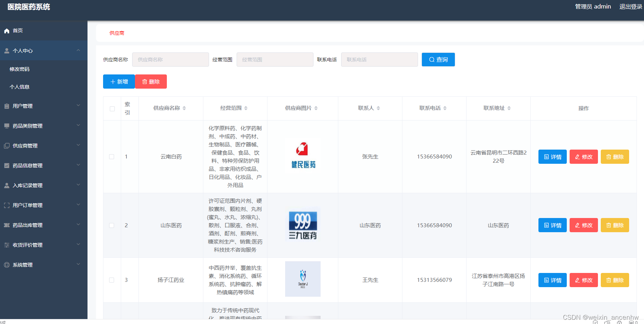Check the 云南白药 row checkbox

112,156
